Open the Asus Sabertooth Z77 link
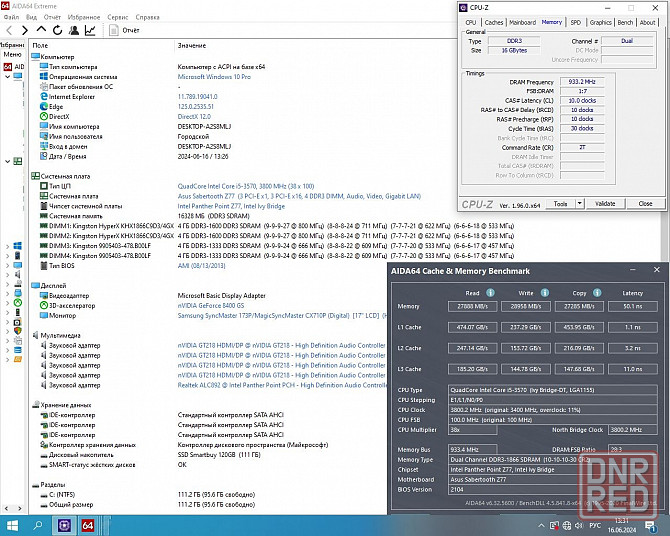 (x=299, y=196)
